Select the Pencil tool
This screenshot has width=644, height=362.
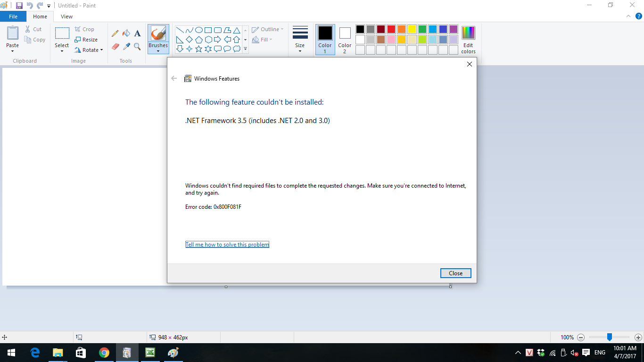point(115,33)
